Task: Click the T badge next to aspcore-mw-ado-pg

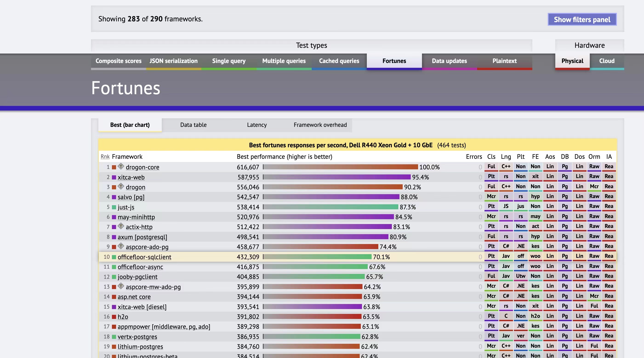Action: [x=121, y=286]
